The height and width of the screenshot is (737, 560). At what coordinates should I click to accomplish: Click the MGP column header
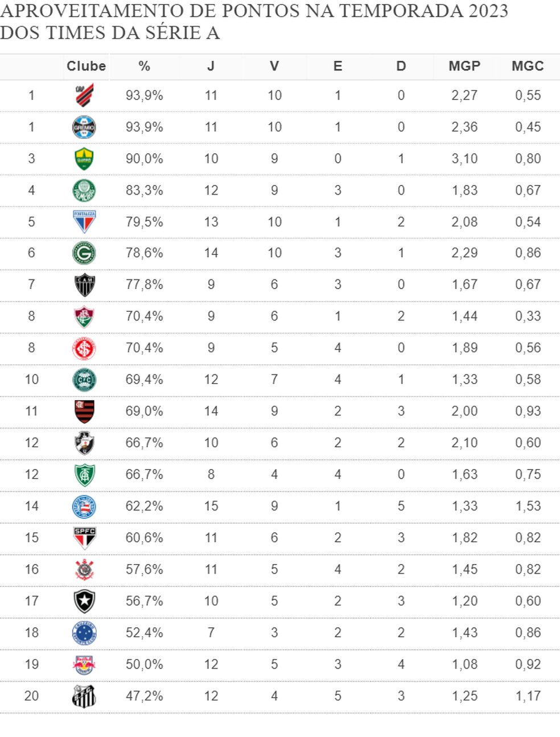(x=464, y=67)
